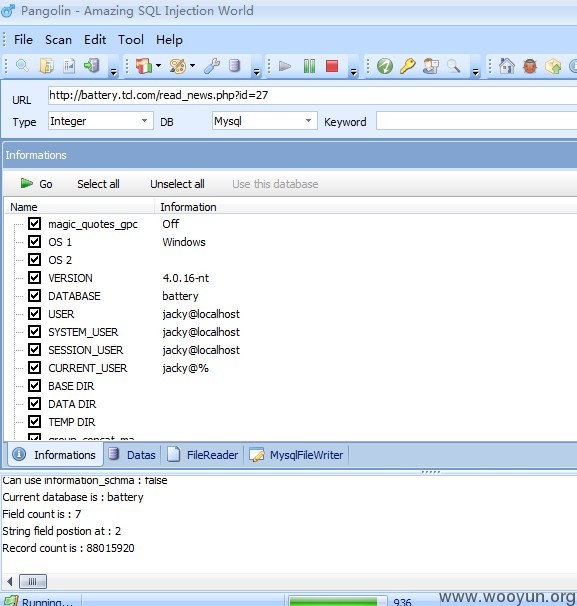Click the red bug toolbar icon

(530, 66)
